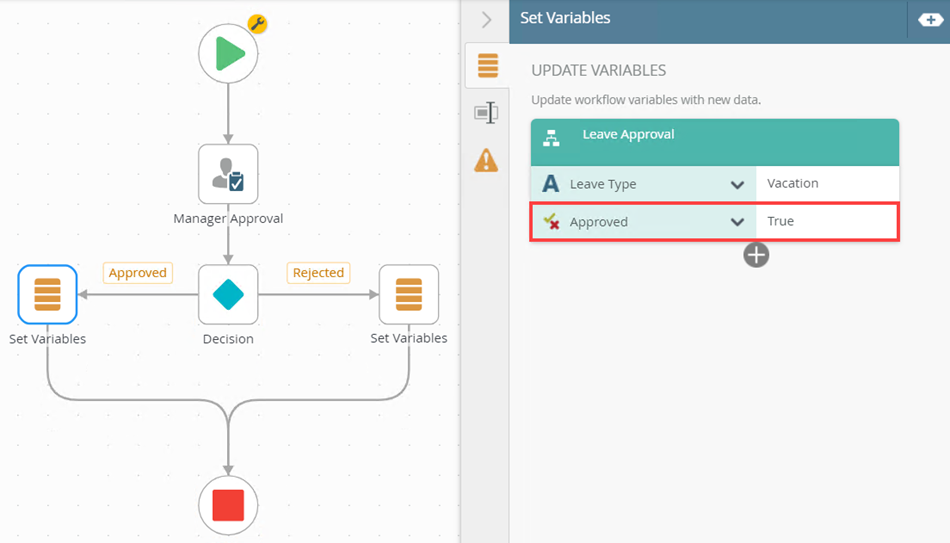Click the wrench badge on Start node
Image resolution: width=950 pixels, height=543 pixels.
point(257,24)
